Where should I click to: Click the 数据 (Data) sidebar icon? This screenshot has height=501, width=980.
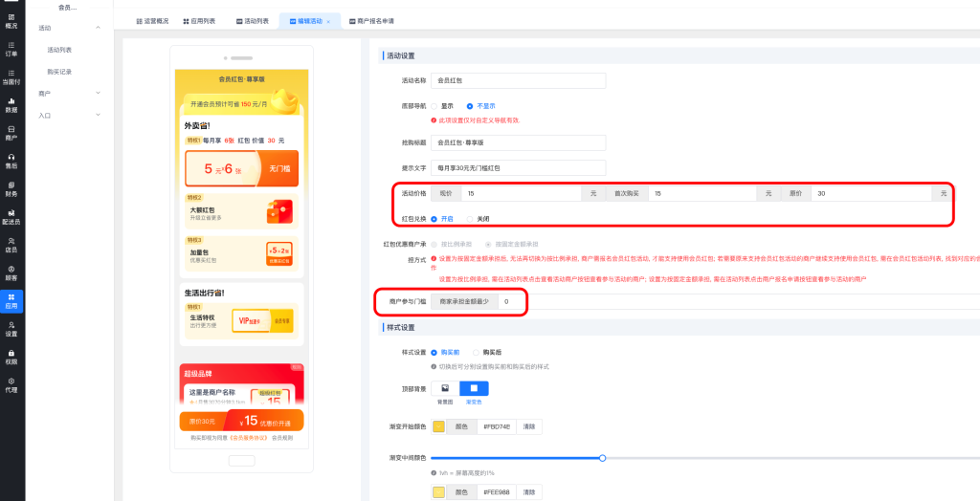coord(11,105)
